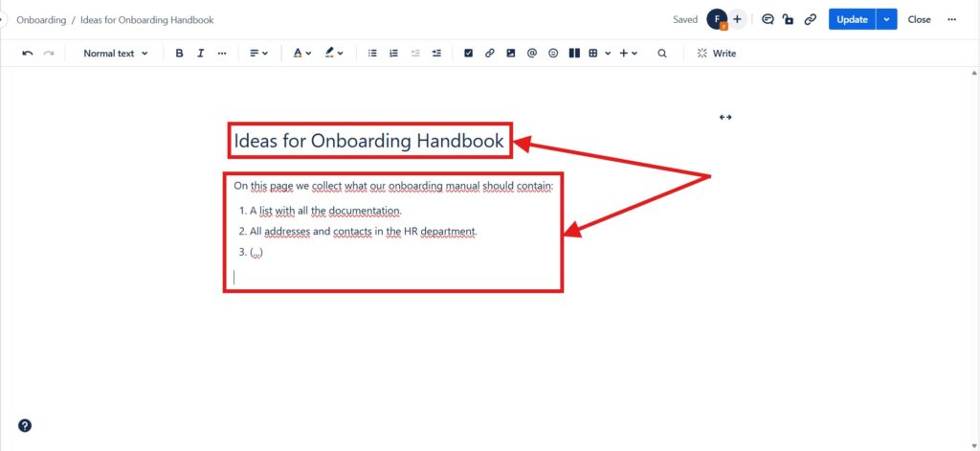Open the Onboarding breadcrumb link
This screenshot has height=451, width=980.
[x=41, y=20]
